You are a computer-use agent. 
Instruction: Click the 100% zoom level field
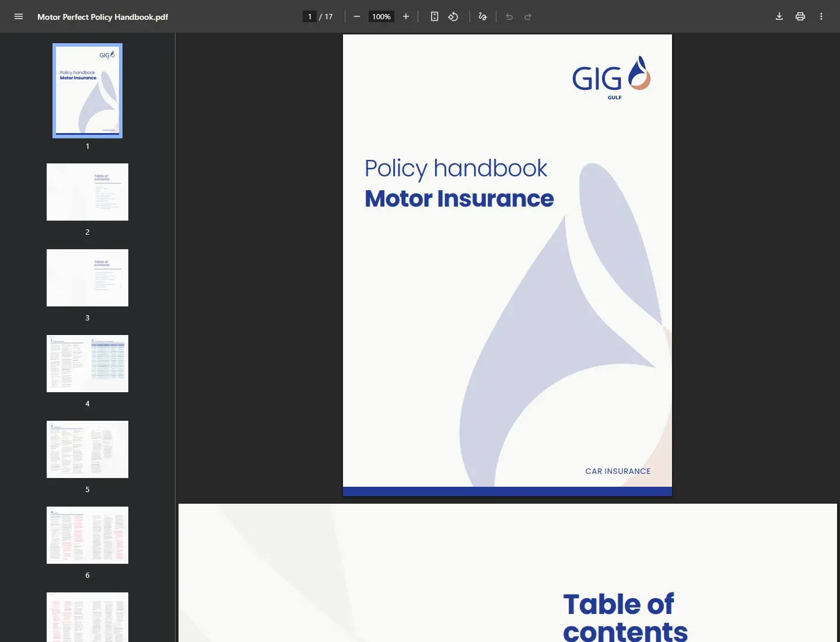tap(381, 16)
